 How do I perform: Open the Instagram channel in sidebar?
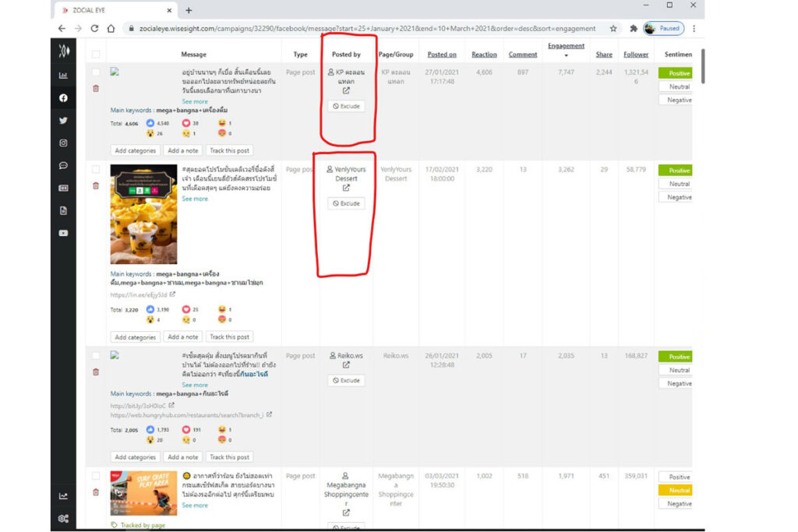pos(63,143)
